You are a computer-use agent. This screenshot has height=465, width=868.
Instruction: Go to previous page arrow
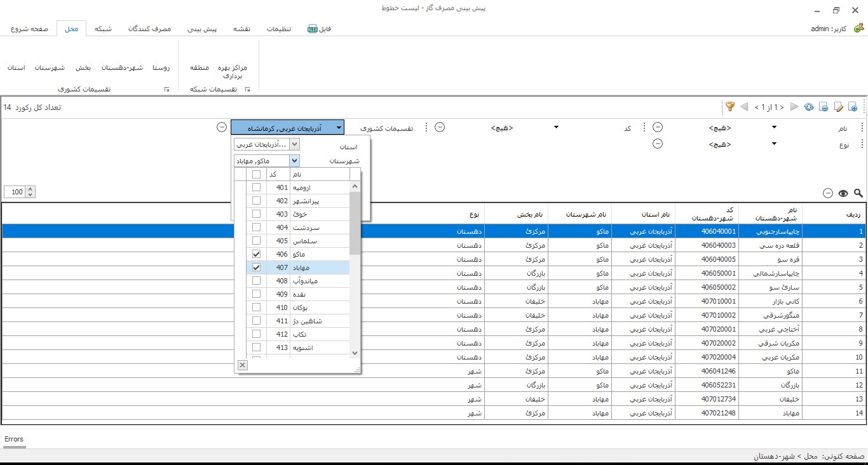[x=744, y=107]
